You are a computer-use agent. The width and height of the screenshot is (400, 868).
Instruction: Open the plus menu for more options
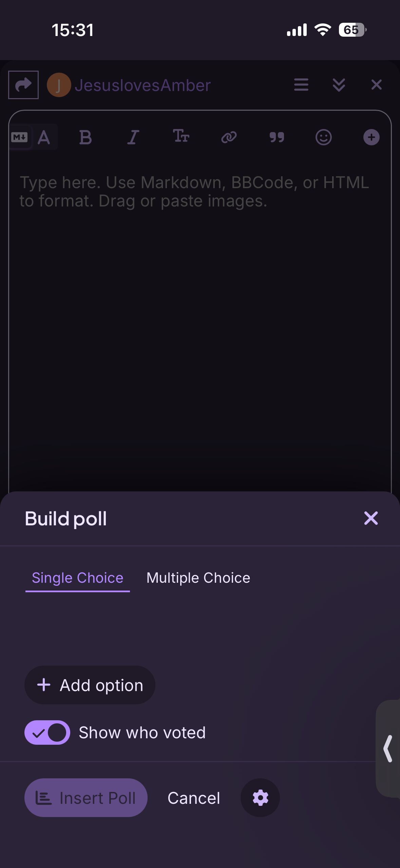pos(371,138)
